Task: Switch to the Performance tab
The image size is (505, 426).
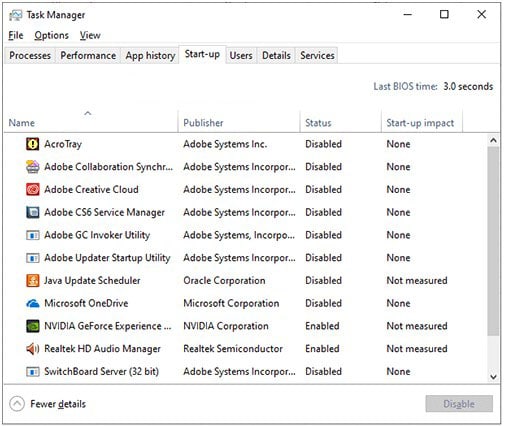Action: [x=88, y=55]
